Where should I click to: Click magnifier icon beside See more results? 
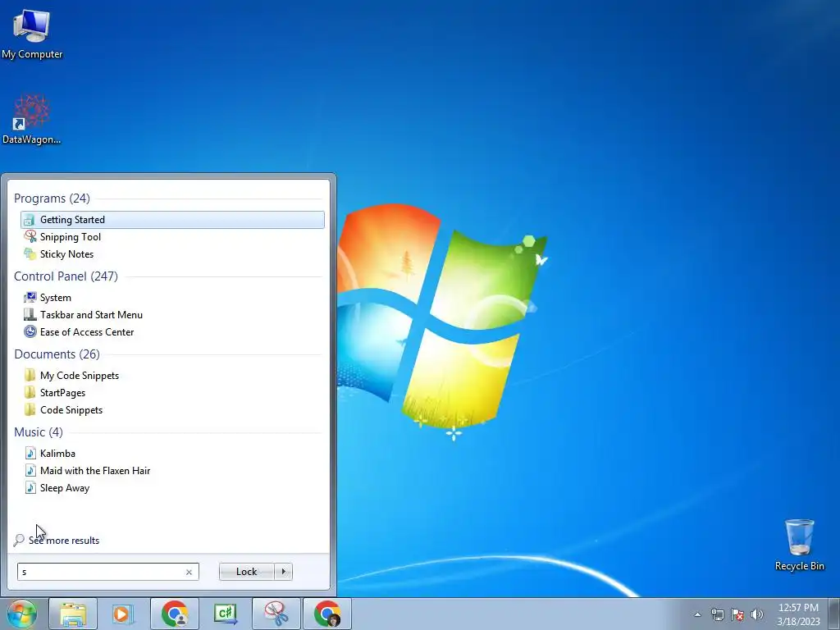(20, 540)
